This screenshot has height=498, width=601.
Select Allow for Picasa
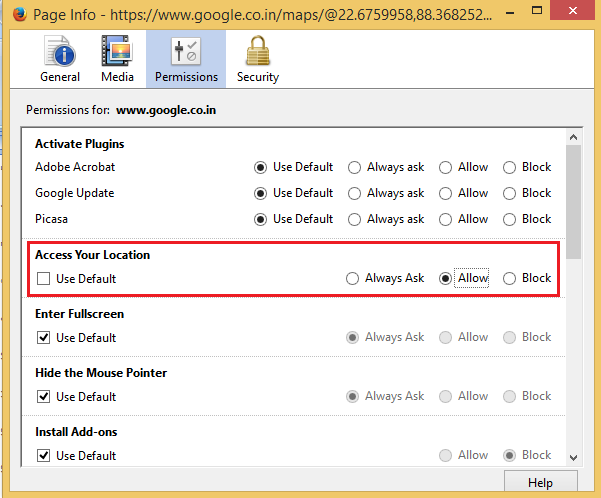tap(445, 220)
